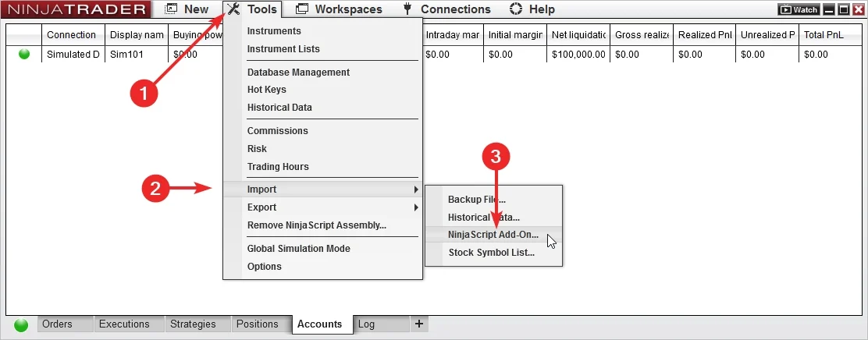This screenshot has height=340, width=868.
Task: Choose NinjaScript Add-On from Import submenu
Action: tap(493, 235)
